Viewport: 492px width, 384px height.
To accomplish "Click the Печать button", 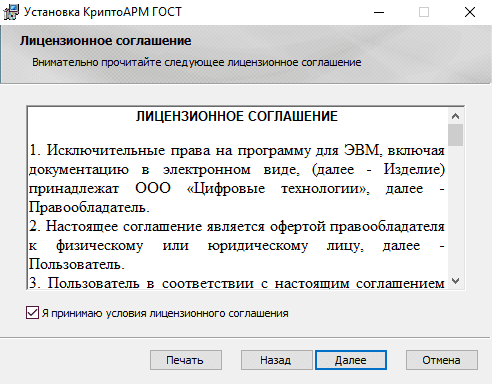I will tap(186, 360).
